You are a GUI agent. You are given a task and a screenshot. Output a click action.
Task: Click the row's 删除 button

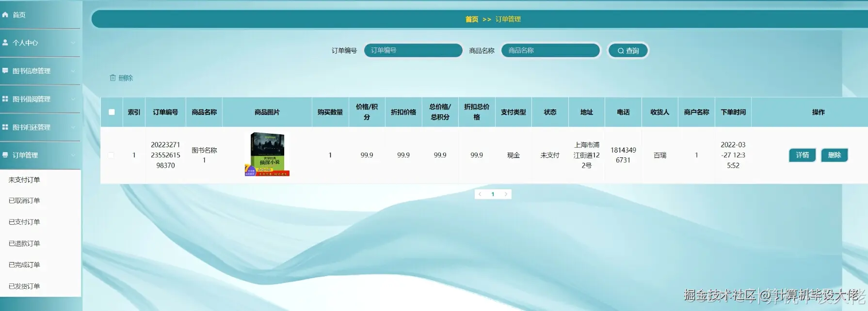(835, 155)
